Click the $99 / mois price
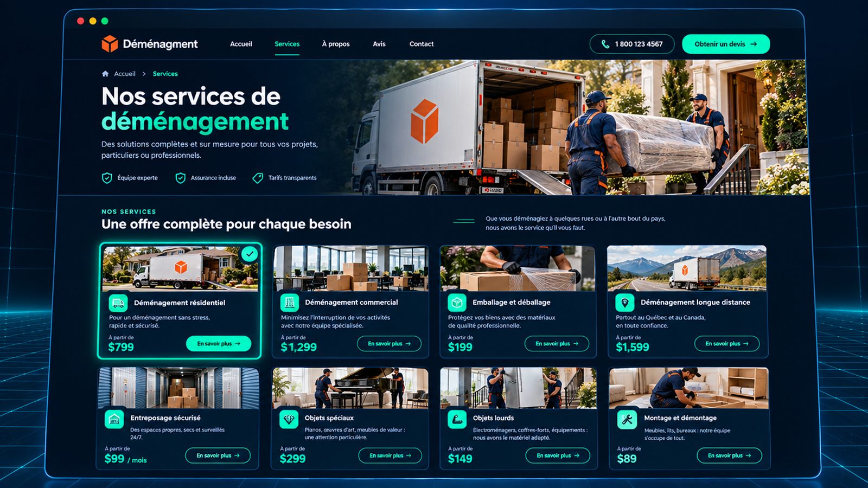This screenshot has width=868, height=488. pyautogui.click(x=126, y=459)
